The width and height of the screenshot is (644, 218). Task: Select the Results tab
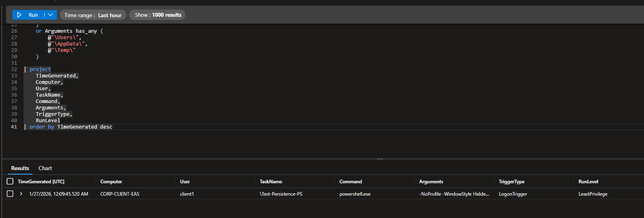(x=20, y=168)
